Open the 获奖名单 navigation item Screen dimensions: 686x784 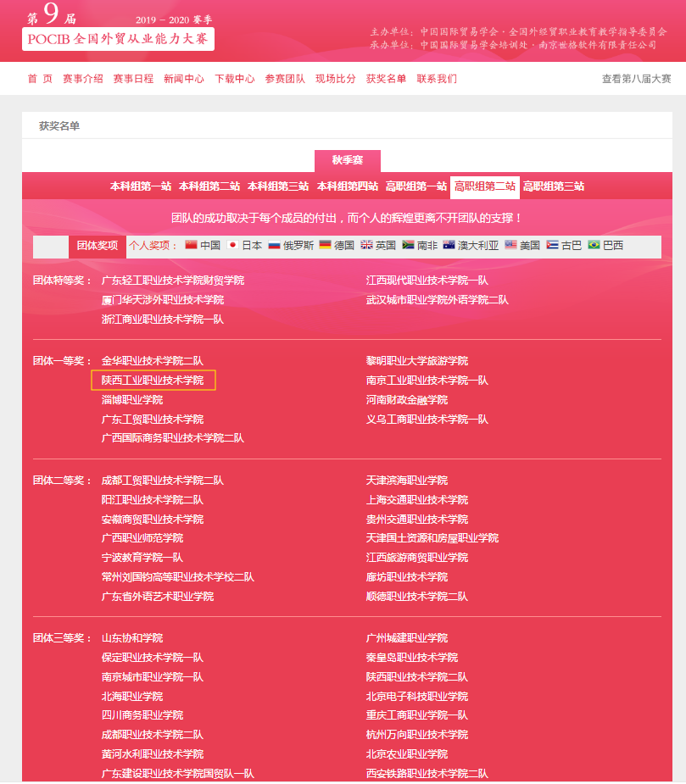tap(386, 79)
